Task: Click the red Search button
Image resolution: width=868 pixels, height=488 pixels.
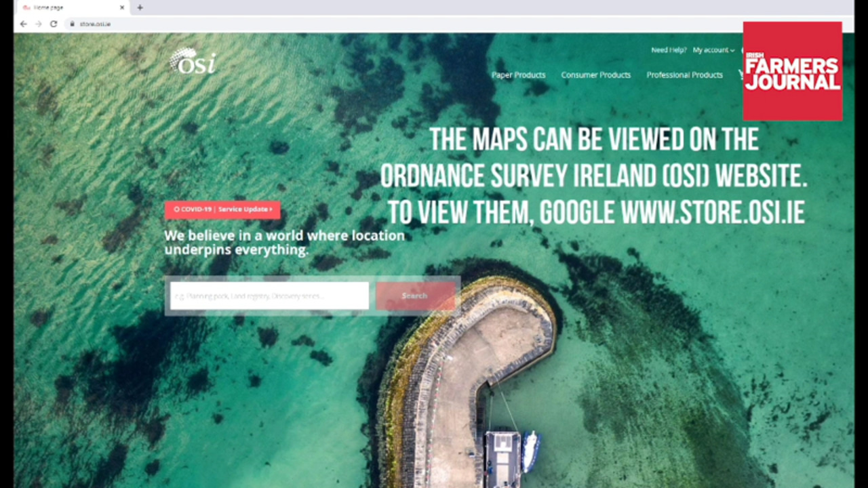Action: (x=415, y=296)
